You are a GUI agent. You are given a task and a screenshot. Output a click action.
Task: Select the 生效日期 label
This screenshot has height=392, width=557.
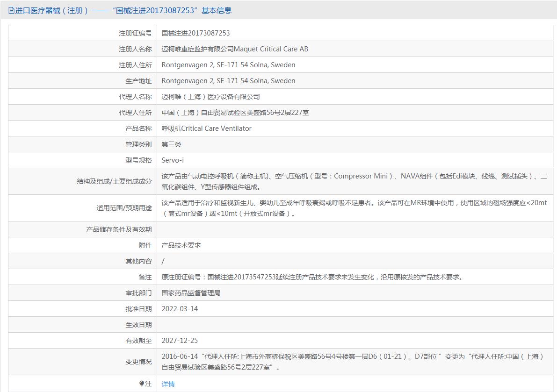[x=138, y=325]
